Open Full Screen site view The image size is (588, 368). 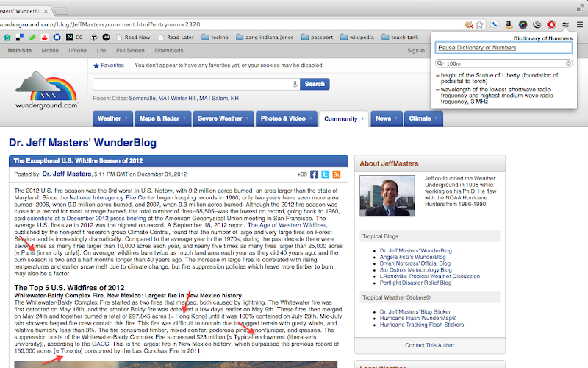(x=130, y=50)
